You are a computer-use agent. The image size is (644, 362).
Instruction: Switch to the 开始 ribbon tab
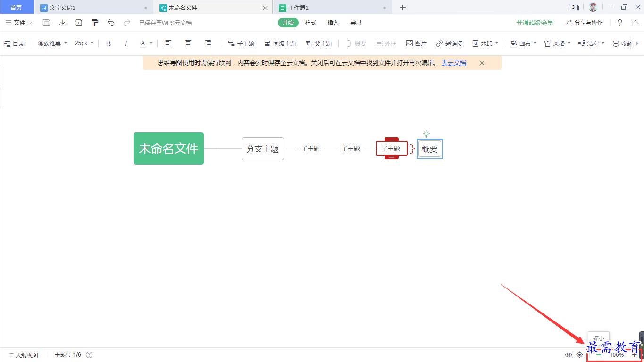pyautogui.click(x=288, y=23)
